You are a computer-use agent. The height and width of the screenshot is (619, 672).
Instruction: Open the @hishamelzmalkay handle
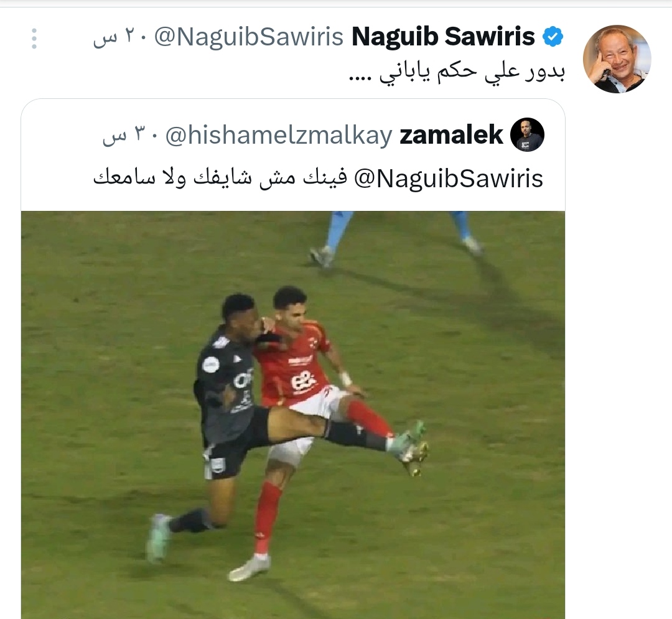pyautogui.click(x=279, y=136)
